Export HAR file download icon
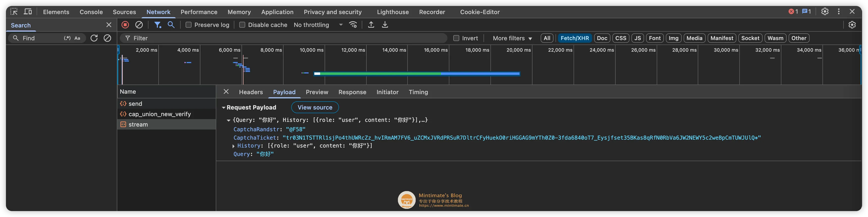The height and width of the screenshot is (217, 868). [x=385, y=24]
